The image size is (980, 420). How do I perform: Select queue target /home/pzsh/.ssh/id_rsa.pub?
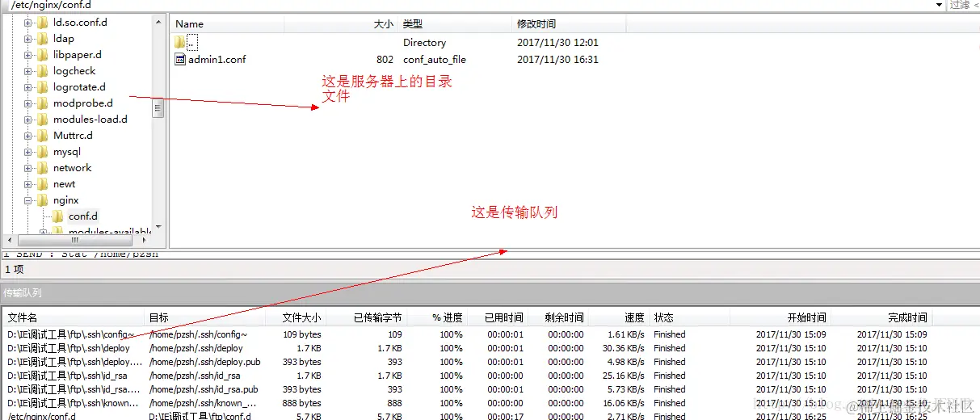204,389
